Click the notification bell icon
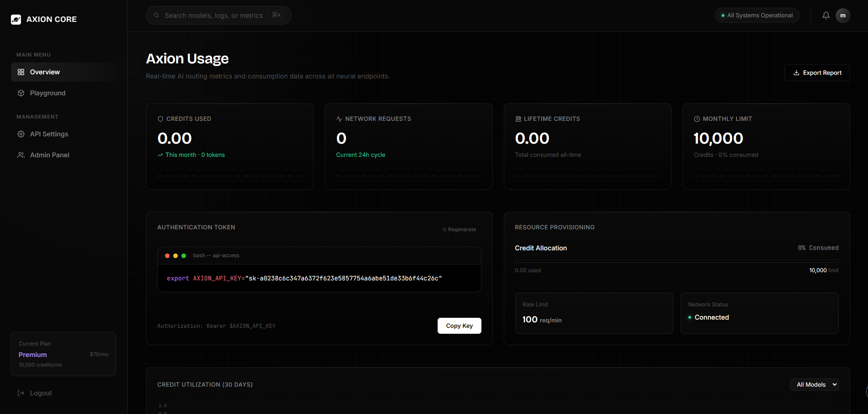This screenshot has width=868, height=414. coord(825,15)
